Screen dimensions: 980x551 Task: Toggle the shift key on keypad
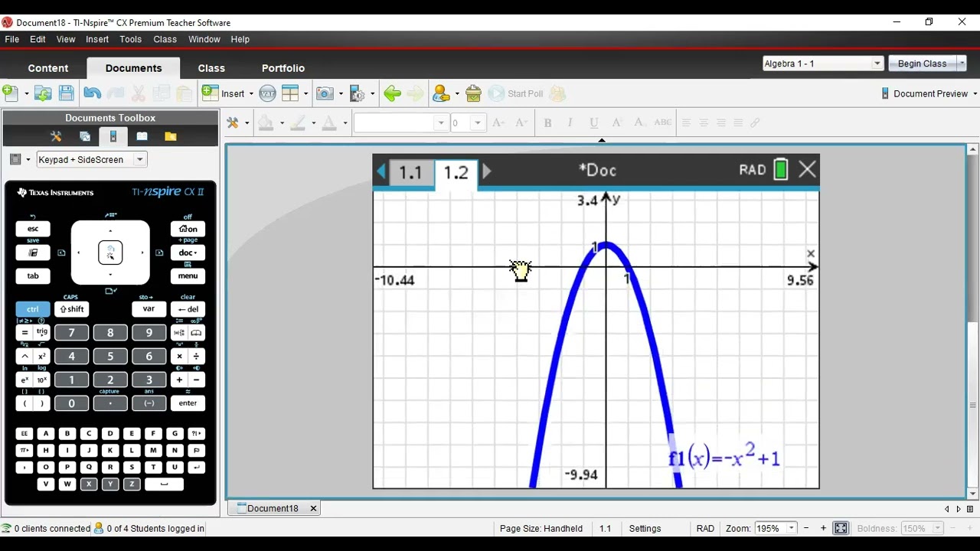[71, 309]
